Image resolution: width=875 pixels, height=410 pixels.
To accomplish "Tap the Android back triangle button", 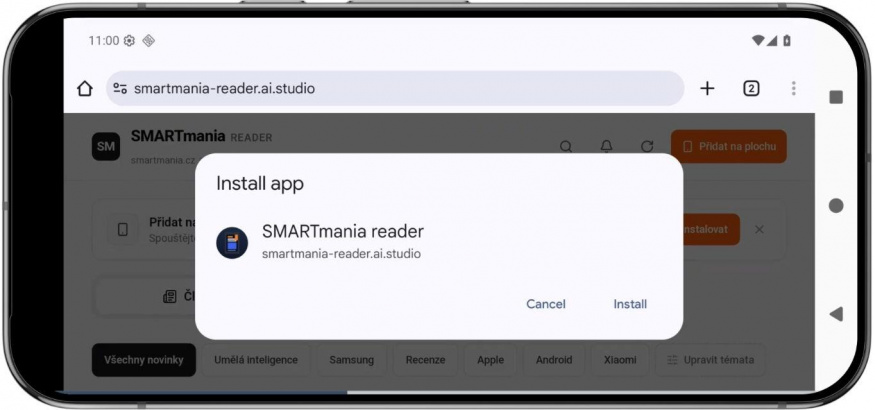I will click(x=836, y=314).
